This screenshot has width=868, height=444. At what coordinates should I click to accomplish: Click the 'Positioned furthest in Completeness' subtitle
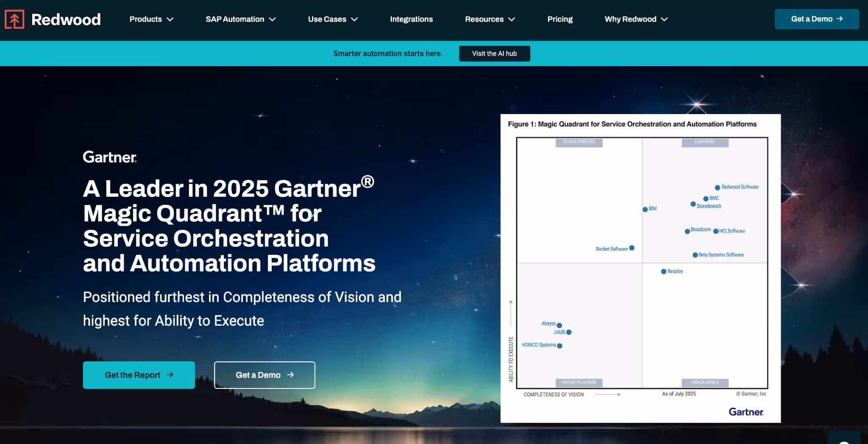(242, 309)
